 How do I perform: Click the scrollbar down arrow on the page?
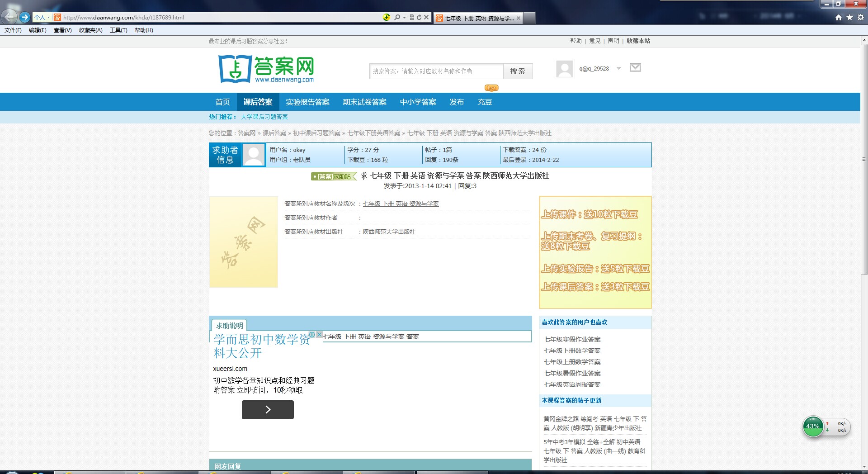tap(864, 467)
